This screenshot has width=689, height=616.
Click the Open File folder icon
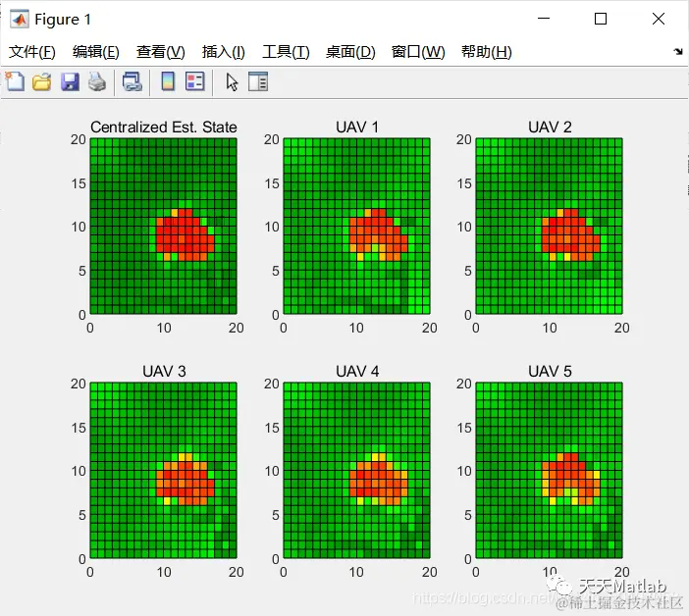point(42,82)
